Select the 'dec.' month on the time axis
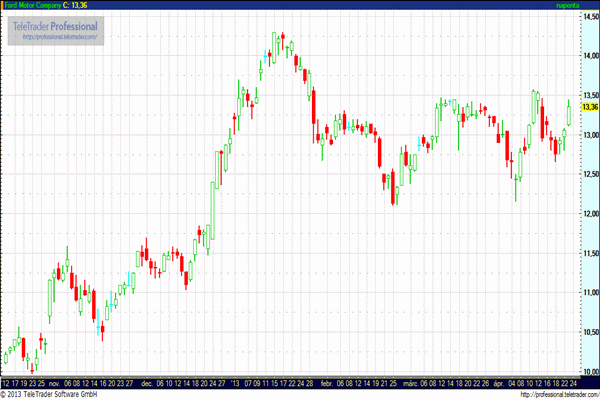The image size is (600, 400). point(147,382)
